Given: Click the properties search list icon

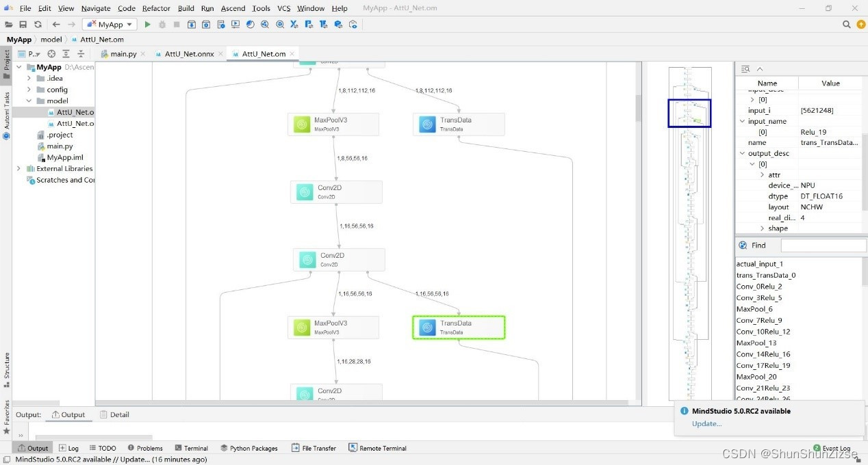Looking at the screenshot, I should pyautogui.click(x=745, y=69).
